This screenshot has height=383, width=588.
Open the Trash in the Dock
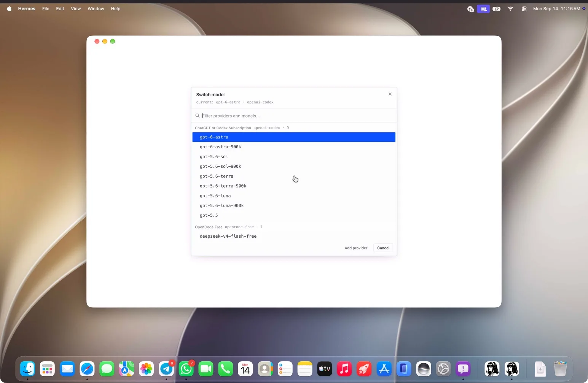560,369
